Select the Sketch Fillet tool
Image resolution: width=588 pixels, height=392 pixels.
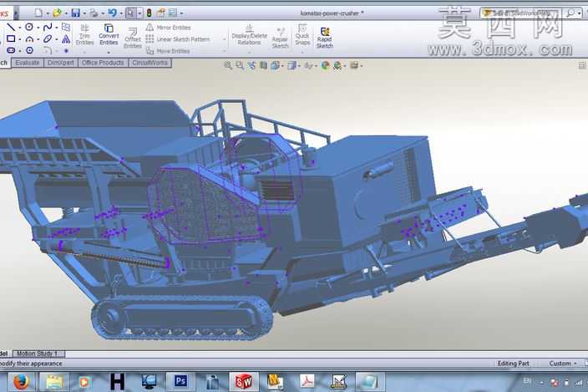[x=48, y=50]
